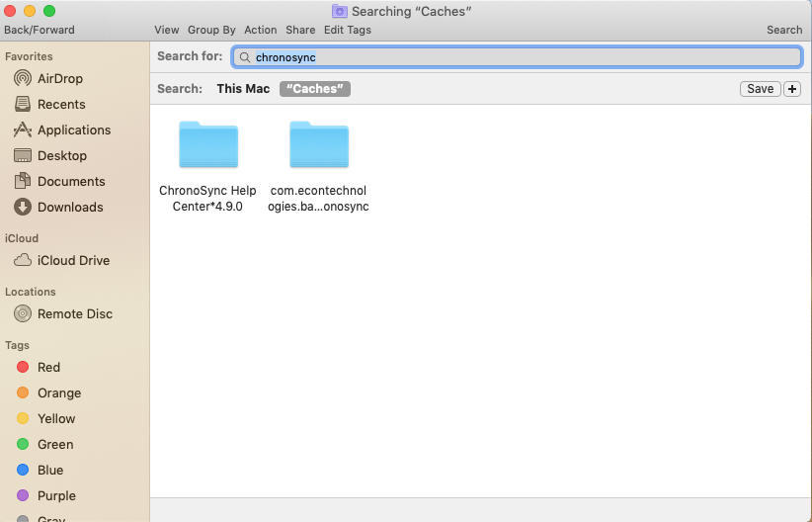
Task: Open AirDrop from the sidebar
Action: tap(59, 78)
